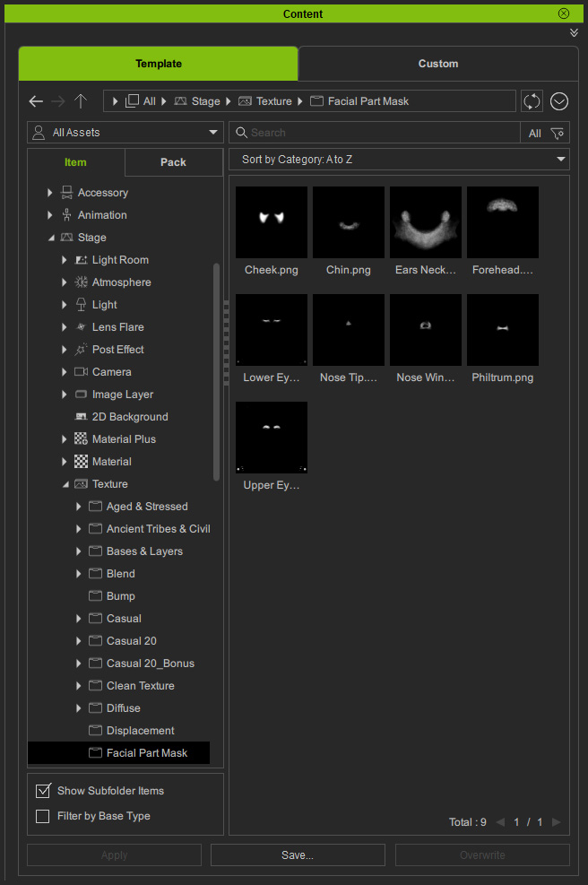Click the Save... button

(x=298, y=855)
